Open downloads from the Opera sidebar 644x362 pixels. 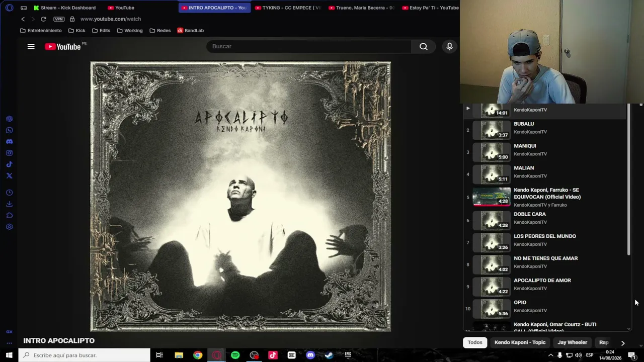(x=9, y=204)
